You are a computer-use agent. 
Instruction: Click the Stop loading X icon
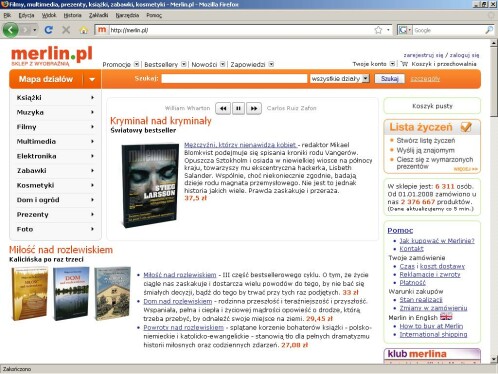click(x=66, y=30)
